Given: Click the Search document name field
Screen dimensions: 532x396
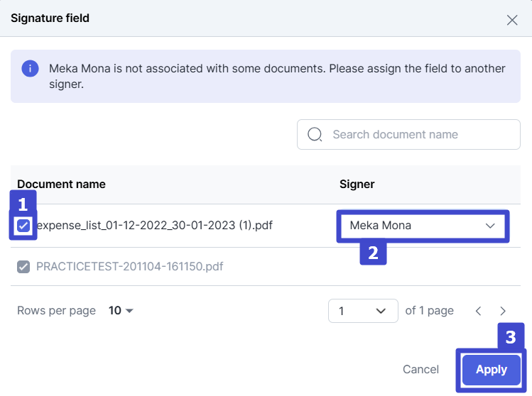Looking at the screenshot, I should [408, 135].
